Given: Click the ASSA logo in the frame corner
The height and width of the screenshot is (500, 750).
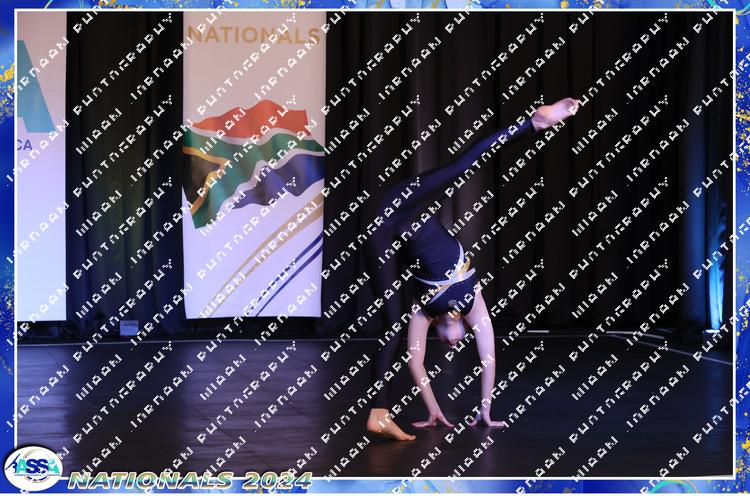Looking at the screenshot, I should 33,468.
